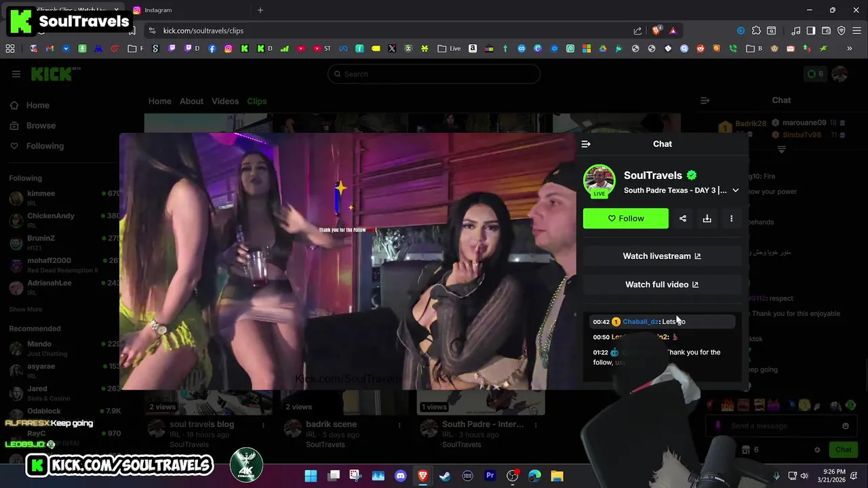Click the taskbar volume speaker icon

pyautogui.click(x=804, y=476)
